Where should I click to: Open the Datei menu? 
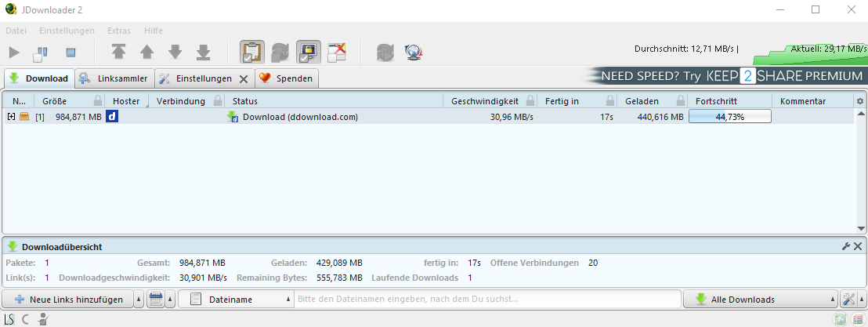click(x=16, y=31)
